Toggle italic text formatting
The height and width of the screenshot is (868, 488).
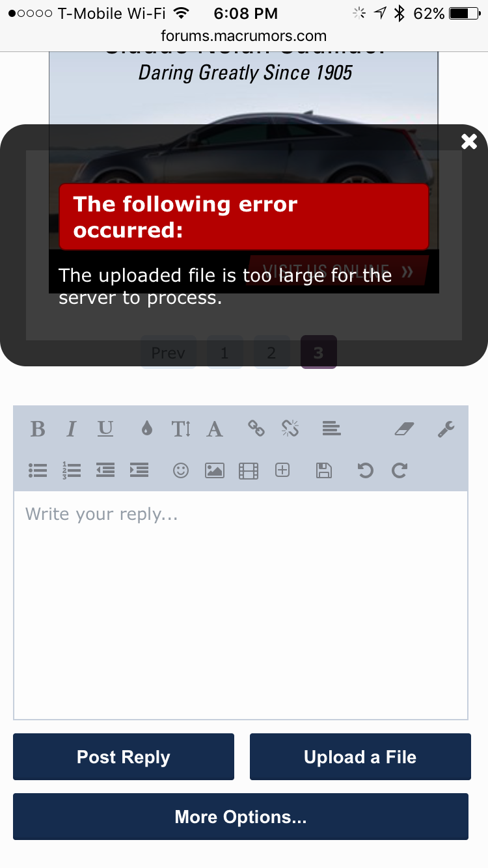click(x=72, y=429)
